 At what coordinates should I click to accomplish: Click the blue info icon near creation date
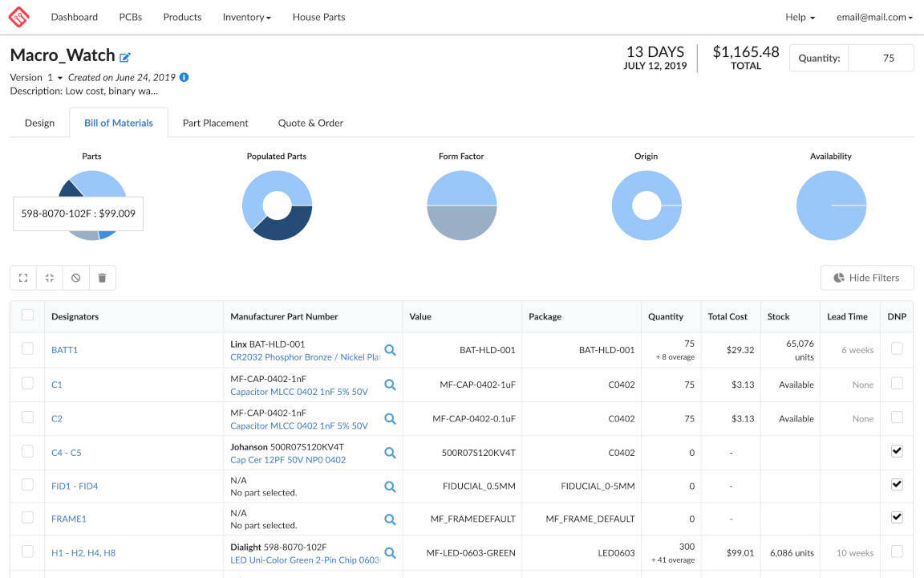click(x=184, y=78)
